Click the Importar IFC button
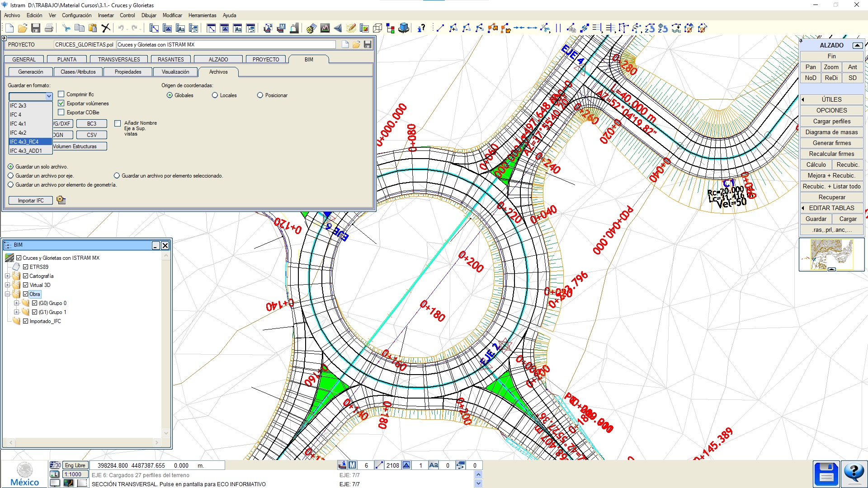The width and height of the screenshot is (868, 488). point(31,201)
